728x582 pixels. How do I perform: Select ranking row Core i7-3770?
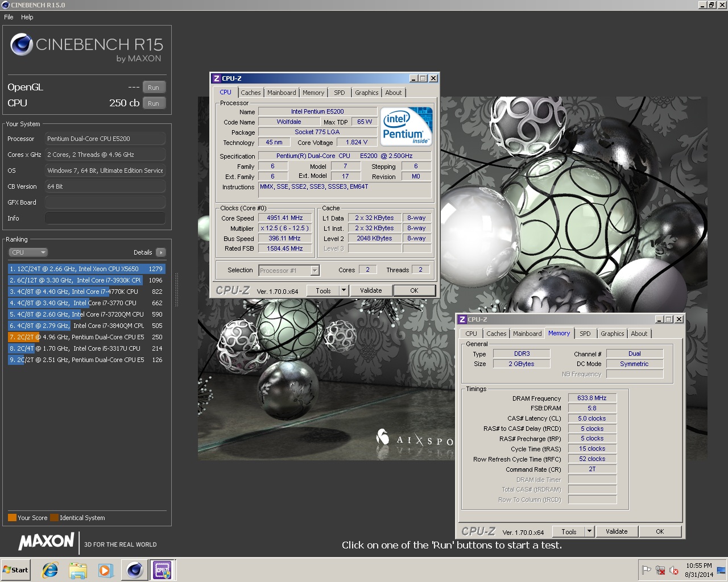(86, 303)
